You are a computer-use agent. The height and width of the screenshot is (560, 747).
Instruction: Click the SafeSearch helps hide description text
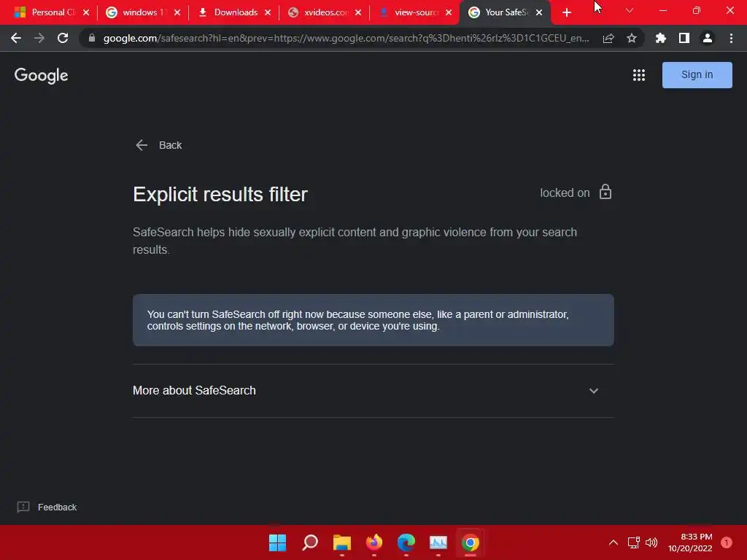tap(355, 241)
